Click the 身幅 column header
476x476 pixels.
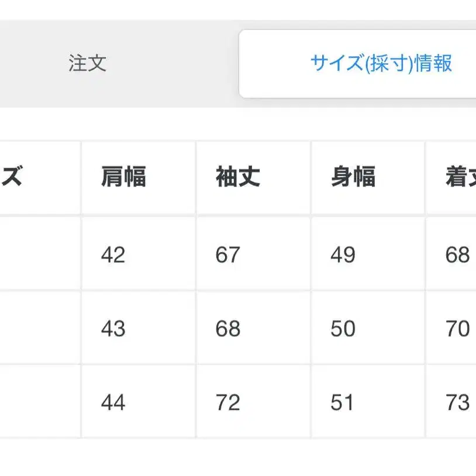pos(353,177)
